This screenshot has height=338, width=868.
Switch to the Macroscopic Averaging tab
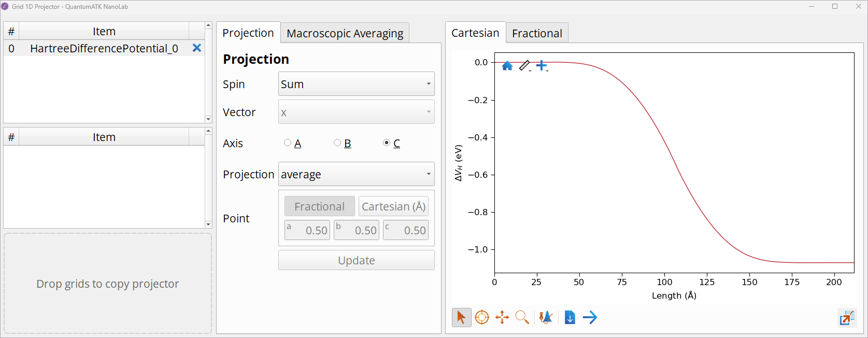(345, 33)
